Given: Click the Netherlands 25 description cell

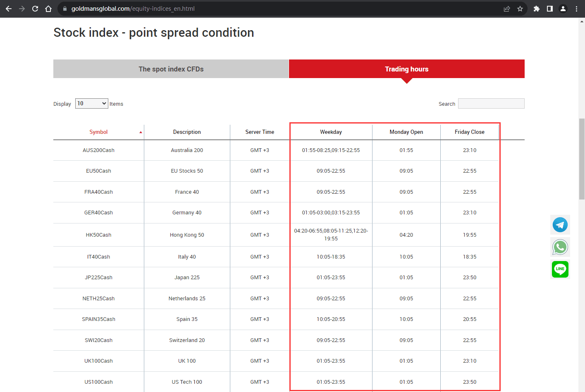Looking at the screenshot, I should (x=187, y=299).
